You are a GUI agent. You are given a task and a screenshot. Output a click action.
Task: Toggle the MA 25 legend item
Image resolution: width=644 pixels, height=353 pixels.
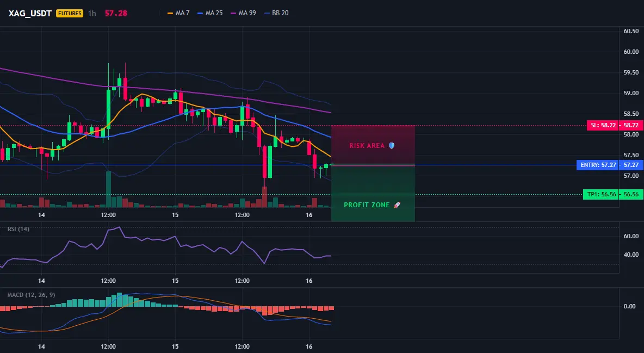[x=210, y=13]
